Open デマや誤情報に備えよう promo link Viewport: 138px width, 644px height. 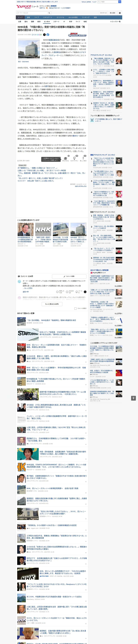click(x=109, y=120)
